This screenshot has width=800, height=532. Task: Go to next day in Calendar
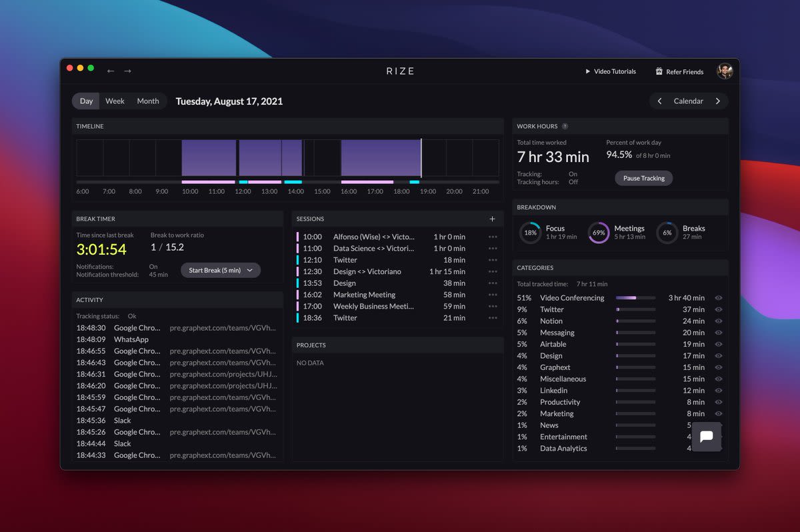(718, 101)
